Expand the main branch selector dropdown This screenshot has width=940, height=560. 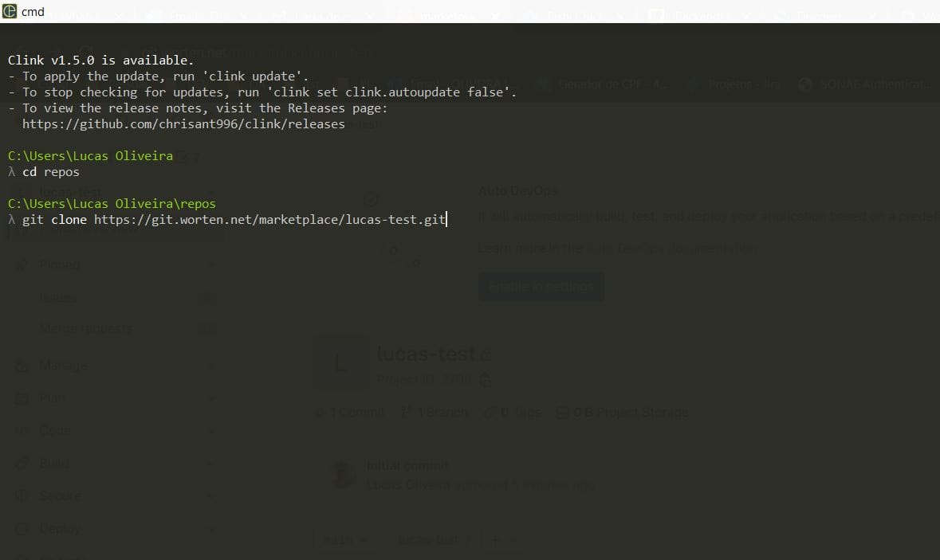[344, 539]
